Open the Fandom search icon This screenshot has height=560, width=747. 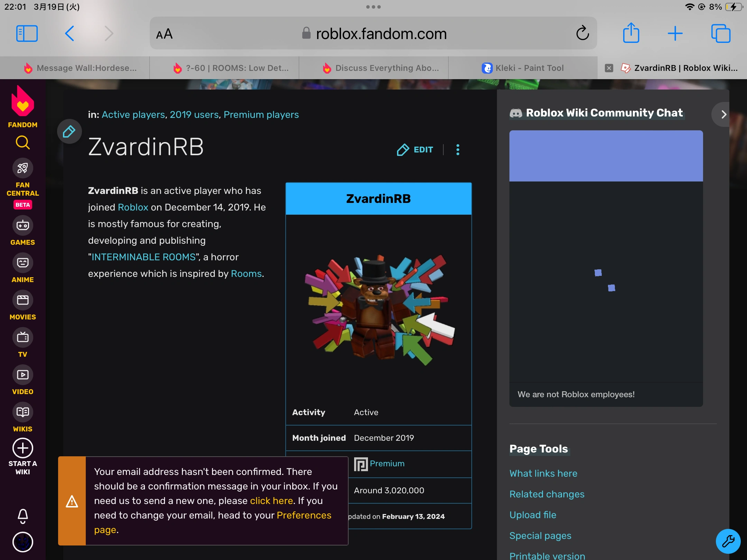click(22, 142)
